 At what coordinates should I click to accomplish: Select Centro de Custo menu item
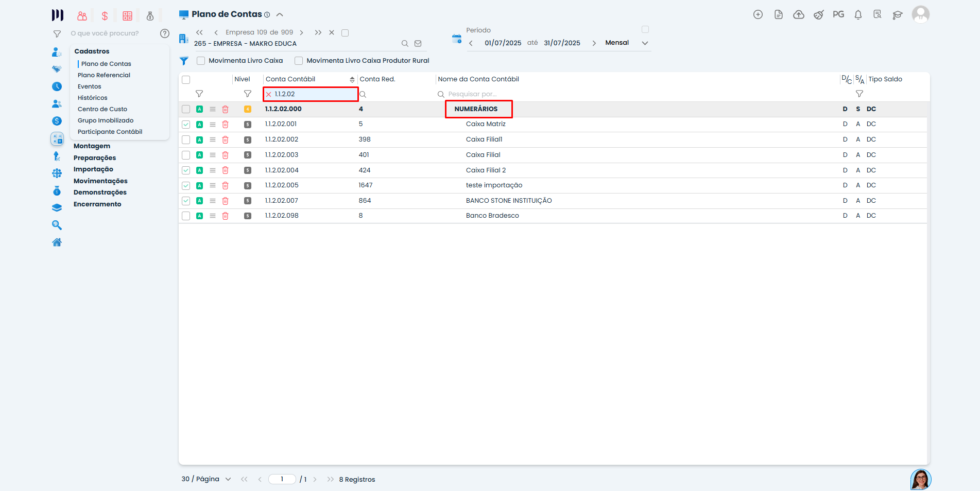[102, 109]
